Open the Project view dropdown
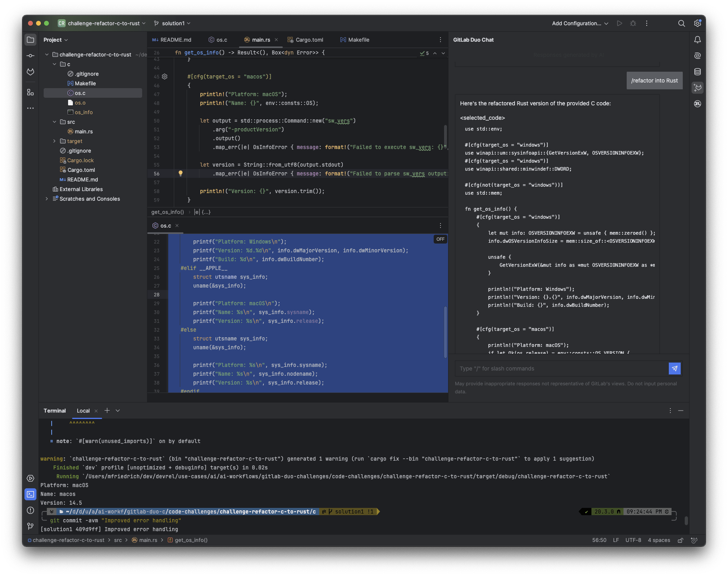728x576 pixels. tap(56, 40)
